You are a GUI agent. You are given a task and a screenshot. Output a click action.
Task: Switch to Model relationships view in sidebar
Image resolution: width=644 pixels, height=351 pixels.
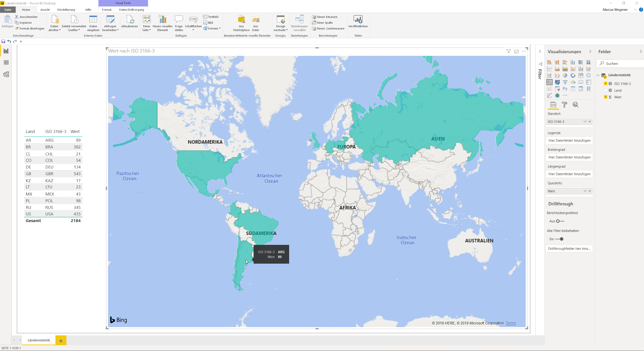pyautogui.click(x=6, y=74)
